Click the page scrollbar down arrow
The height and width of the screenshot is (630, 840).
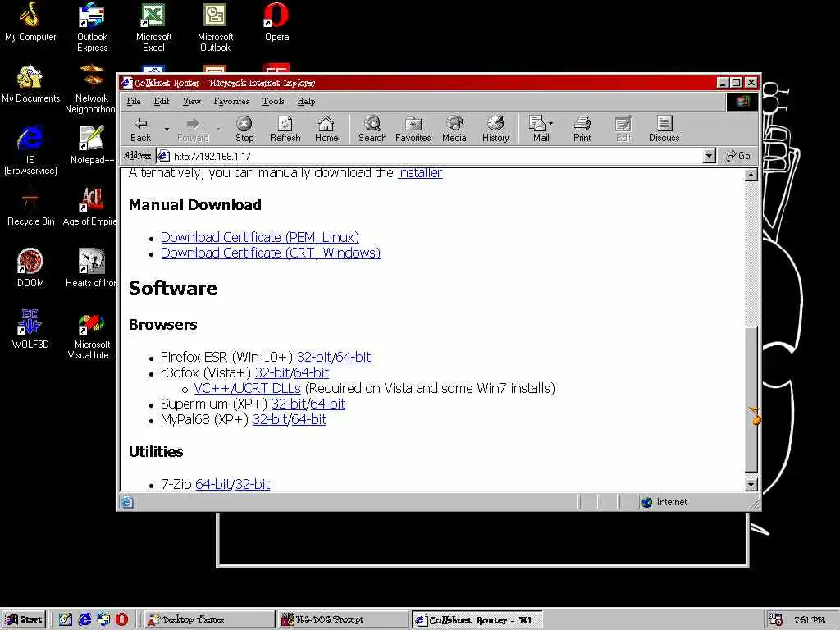(751, 484)
